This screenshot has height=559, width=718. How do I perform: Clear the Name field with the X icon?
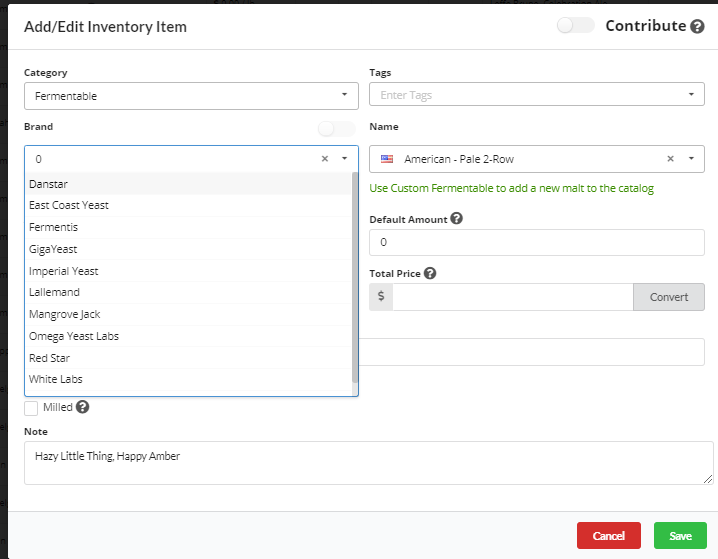coord(670,159)
